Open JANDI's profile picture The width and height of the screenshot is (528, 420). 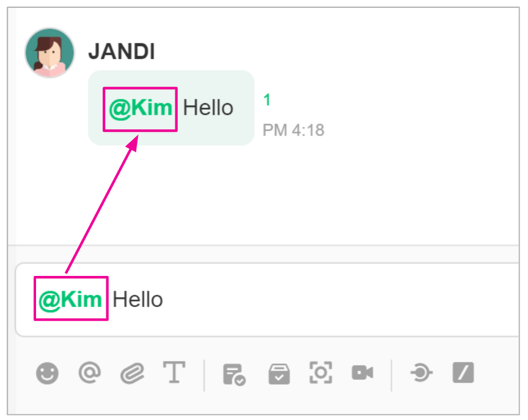pyautogui.click(x=50, y=53)
